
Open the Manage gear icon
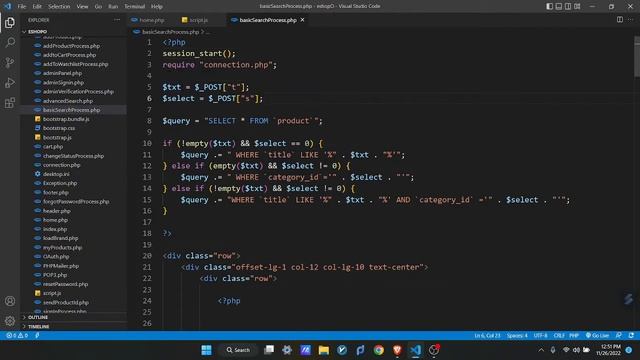coord(10,321)
